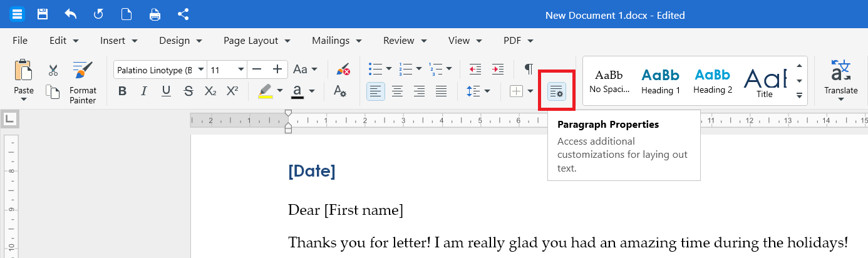868x258 pixels.
Task: Apply subscript formatting
Action: (210, 91)
